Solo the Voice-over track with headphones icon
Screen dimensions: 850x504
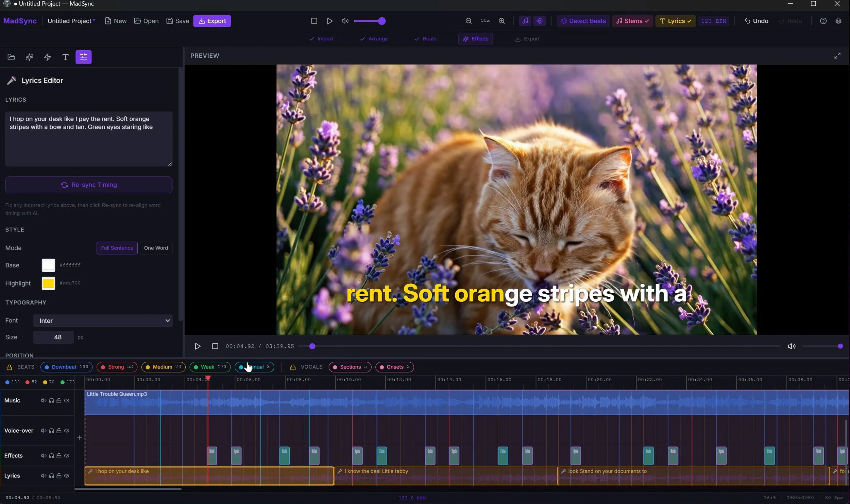[51, 430]
